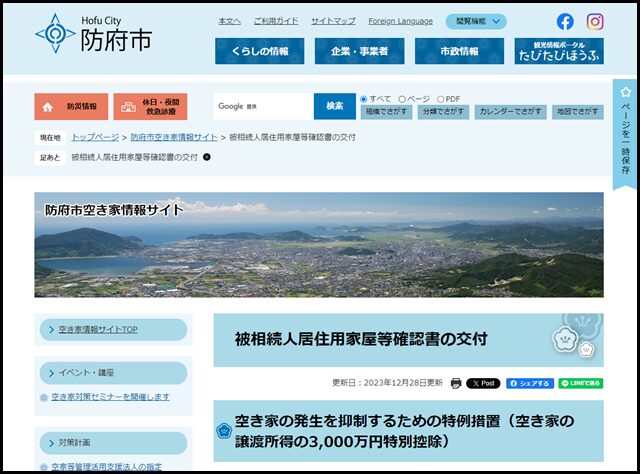This screenshot has width=640, height=474.
Task: Jump to 本文へ link
Action: click(229, 21)
